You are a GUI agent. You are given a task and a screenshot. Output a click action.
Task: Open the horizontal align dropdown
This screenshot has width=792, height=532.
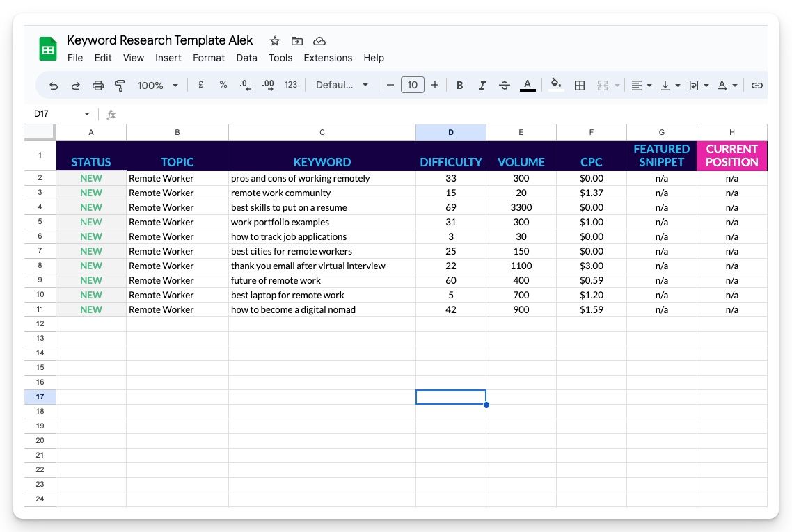(641, 86)
